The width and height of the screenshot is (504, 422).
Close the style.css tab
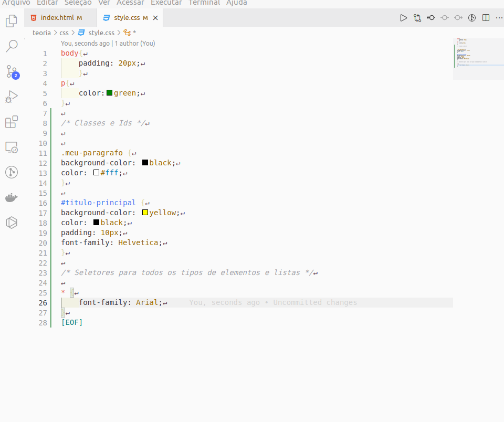(155, 18)
